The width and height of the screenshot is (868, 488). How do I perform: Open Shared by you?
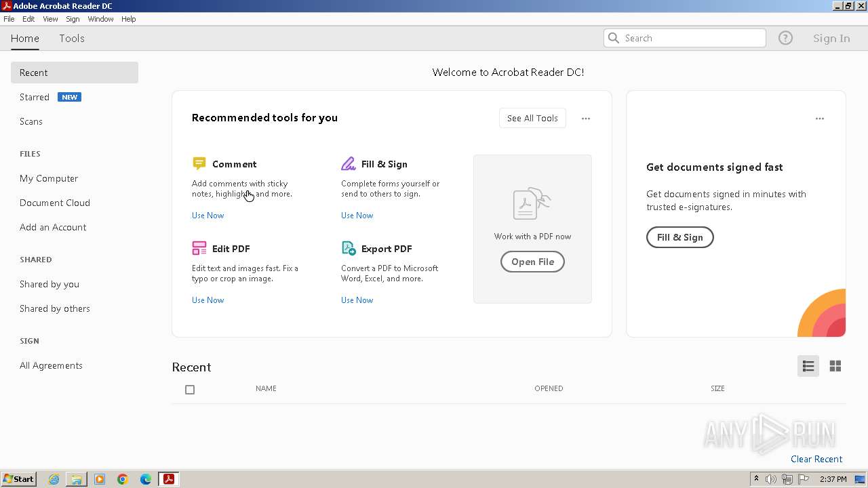[50, 284]
